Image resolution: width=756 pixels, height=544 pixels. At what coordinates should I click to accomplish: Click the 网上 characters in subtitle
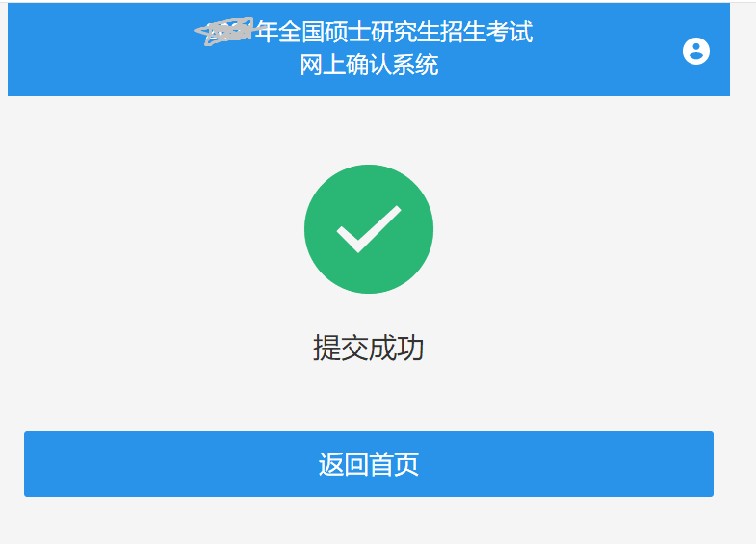coord(323,65)
